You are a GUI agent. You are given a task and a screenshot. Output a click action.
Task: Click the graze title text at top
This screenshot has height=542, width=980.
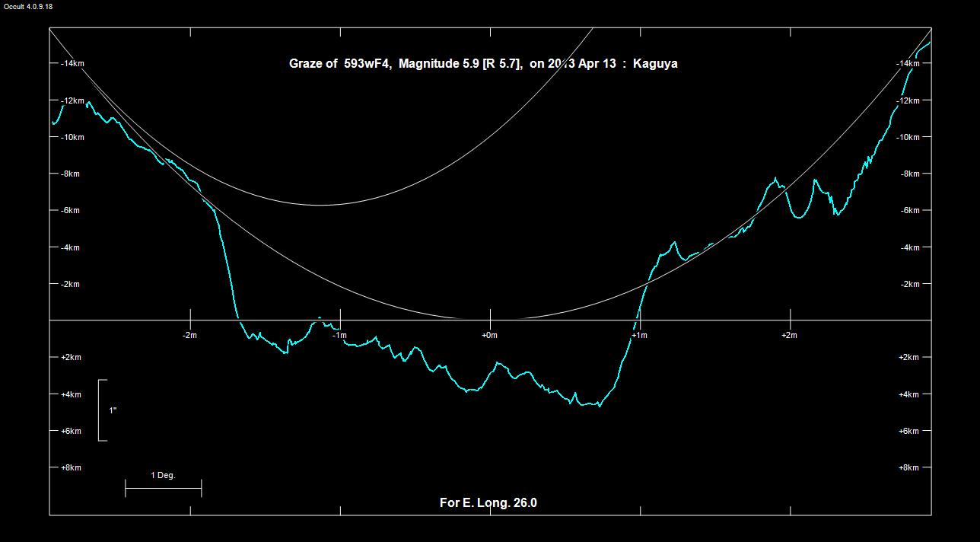click(x=482, y=64)
